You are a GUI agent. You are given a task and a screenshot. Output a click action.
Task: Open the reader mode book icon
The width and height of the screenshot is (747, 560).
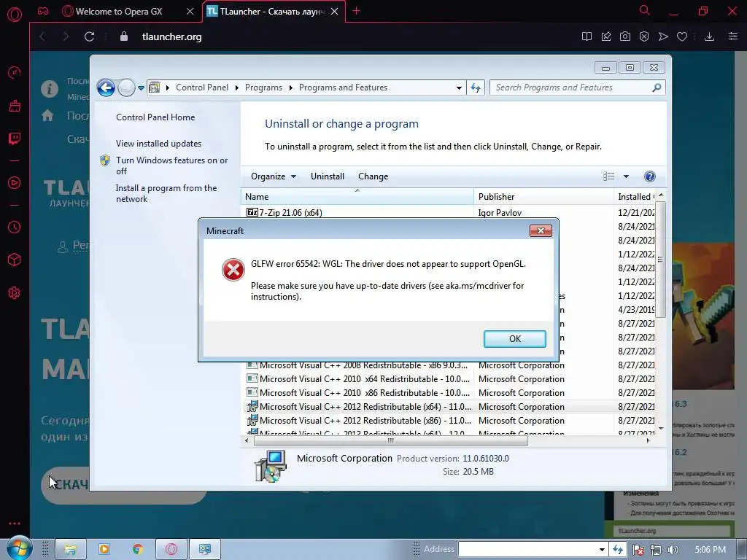click(587, 36)
